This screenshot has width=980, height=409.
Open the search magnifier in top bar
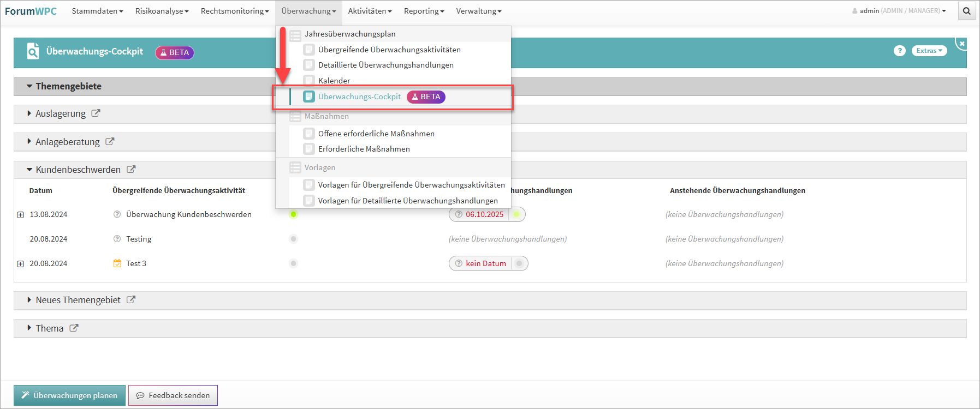coord(966,11)
